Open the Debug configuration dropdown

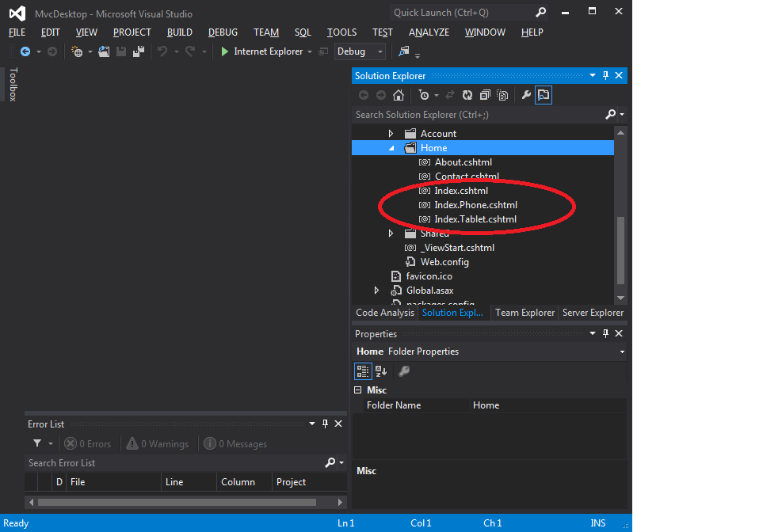point(380,51)
